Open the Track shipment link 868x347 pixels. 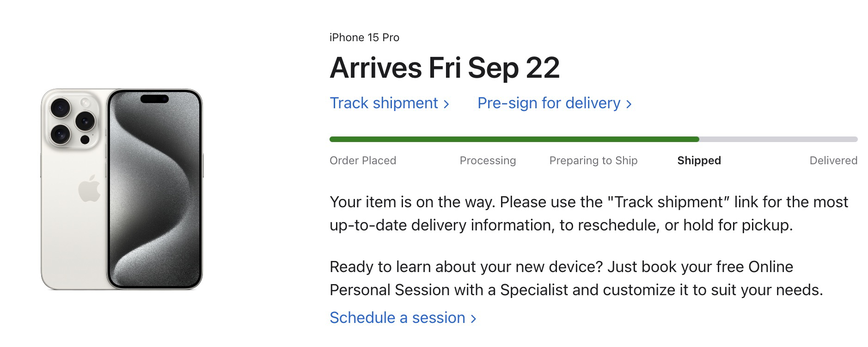tap(389, 103)
